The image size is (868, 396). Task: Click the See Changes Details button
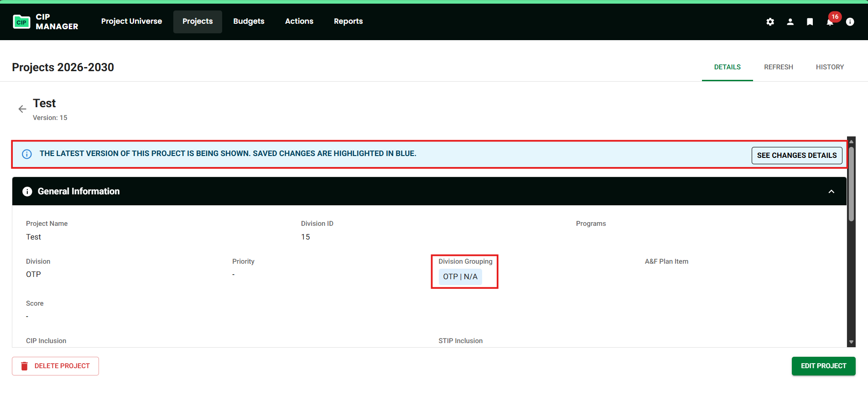coord(796,156)
